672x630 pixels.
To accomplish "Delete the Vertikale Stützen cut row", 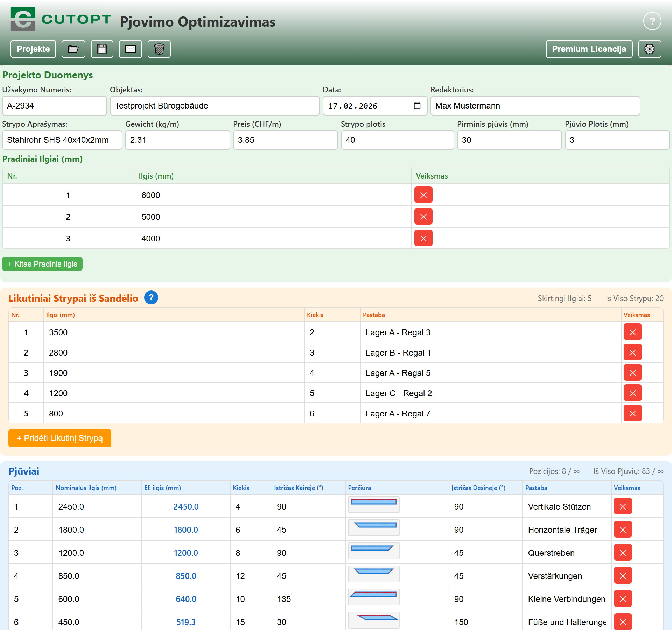I will point(623,506).
